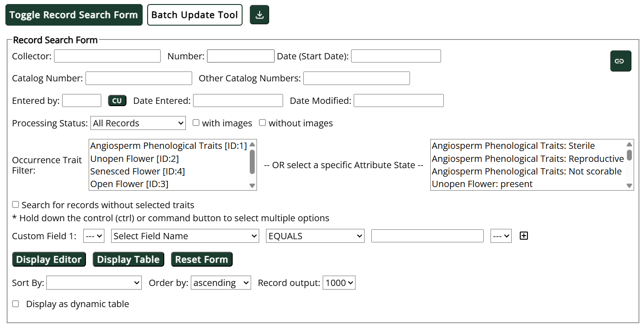644x326 pixels.
Task: Enable the 'without images' checkbox
Action: click(262, 123)
